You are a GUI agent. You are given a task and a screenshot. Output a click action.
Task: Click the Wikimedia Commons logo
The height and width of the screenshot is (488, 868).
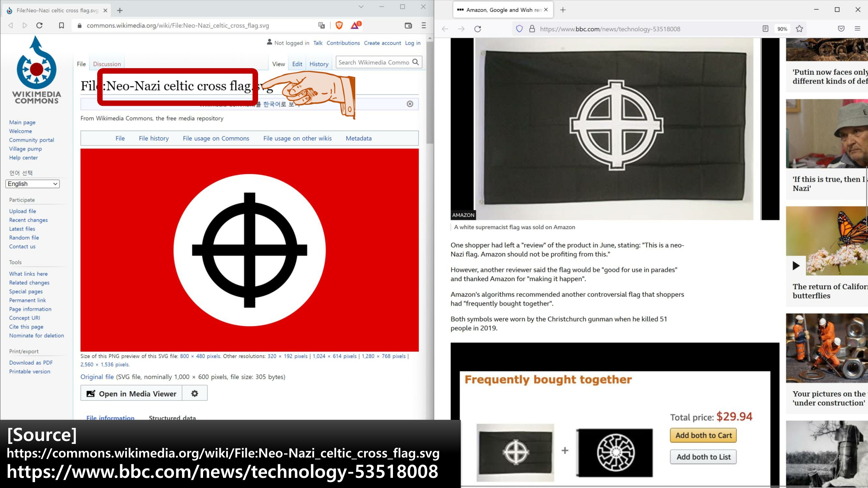[x=37, y=70]
